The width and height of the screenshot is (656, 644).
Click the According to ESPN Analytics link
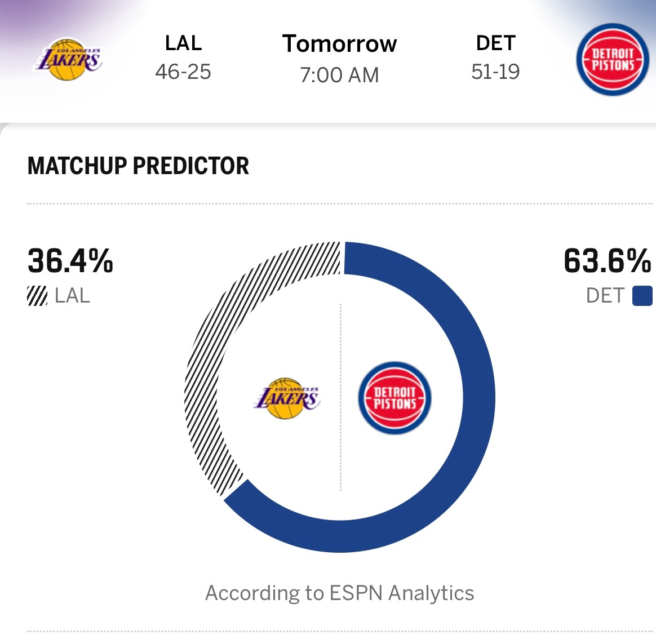[341, 592]
